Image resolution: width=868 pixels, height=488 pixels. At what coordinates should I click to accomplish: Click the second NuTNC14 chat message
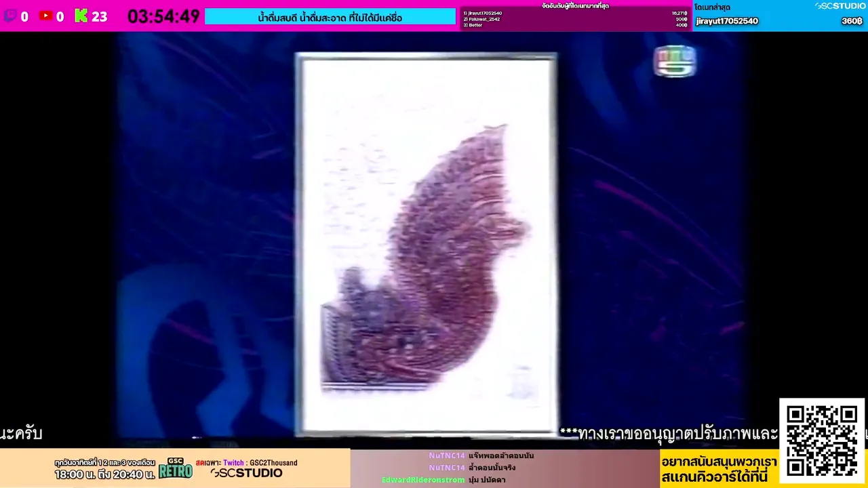[472, 468]
